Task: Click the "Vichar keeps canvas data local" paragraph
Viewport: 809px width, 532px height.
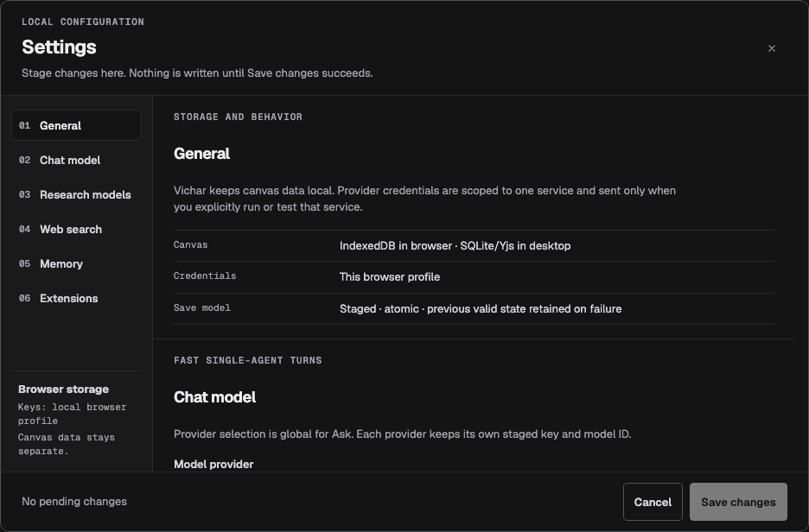Action: click(424, 199)
